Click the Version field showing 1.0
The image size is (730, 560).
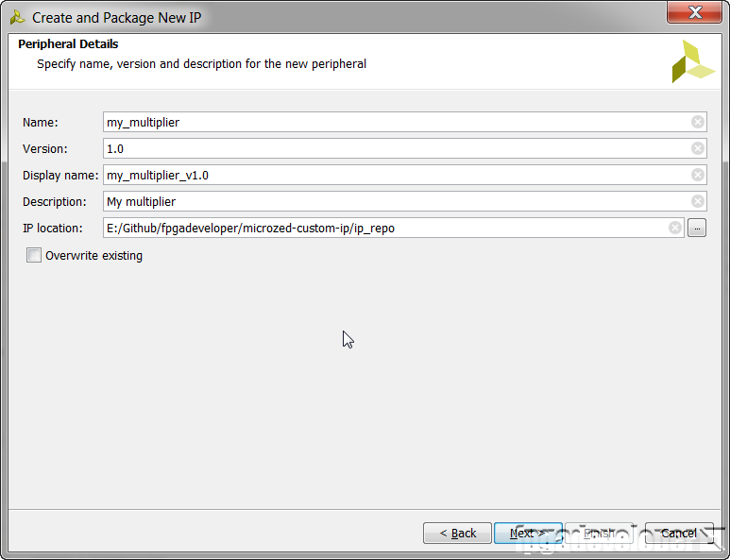(x=404, y=148)
